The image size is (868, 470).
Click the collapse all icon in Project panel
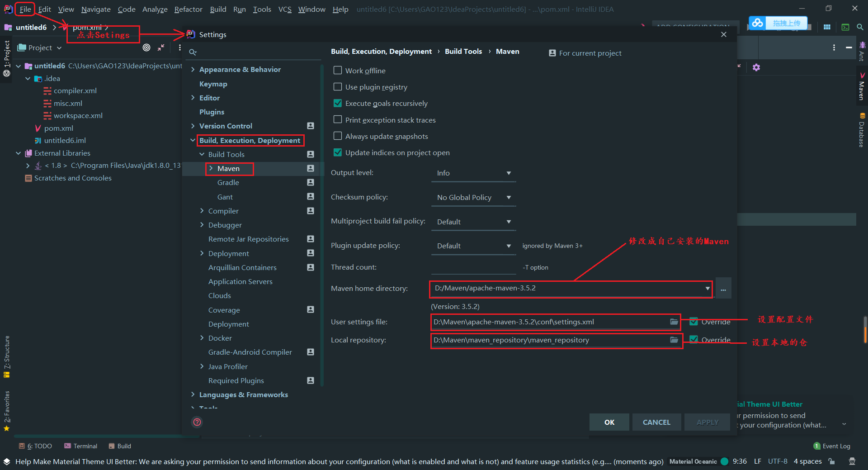click(x=161, y=47)
